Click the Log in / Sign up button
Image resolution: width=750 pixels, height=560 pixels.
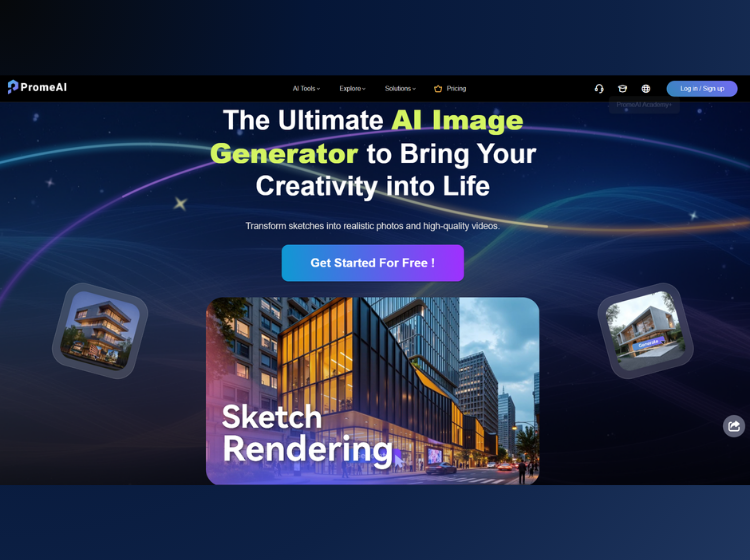[x=702, y=88]
